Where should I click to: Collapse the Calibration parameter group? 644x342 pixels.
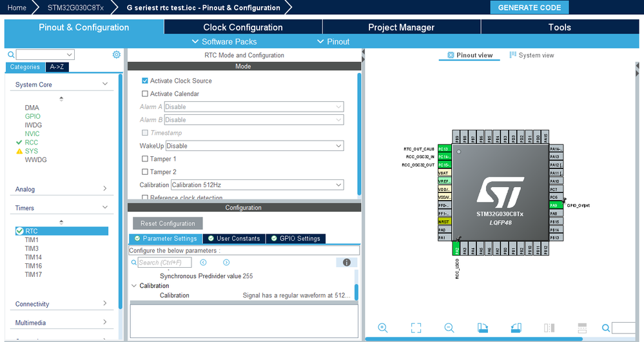click(134, 286)
